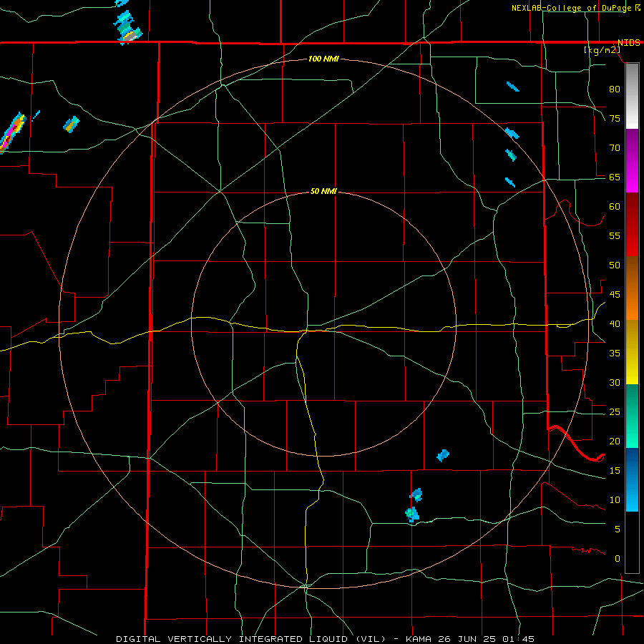Pick the bright red band of color scale

click(632, 241)
